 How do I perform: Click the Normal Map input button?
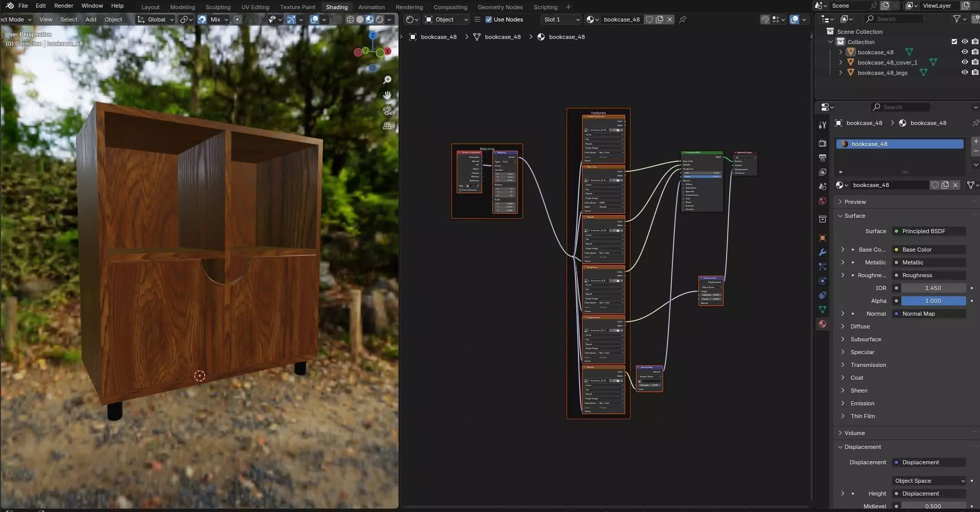tap(929, 314)
